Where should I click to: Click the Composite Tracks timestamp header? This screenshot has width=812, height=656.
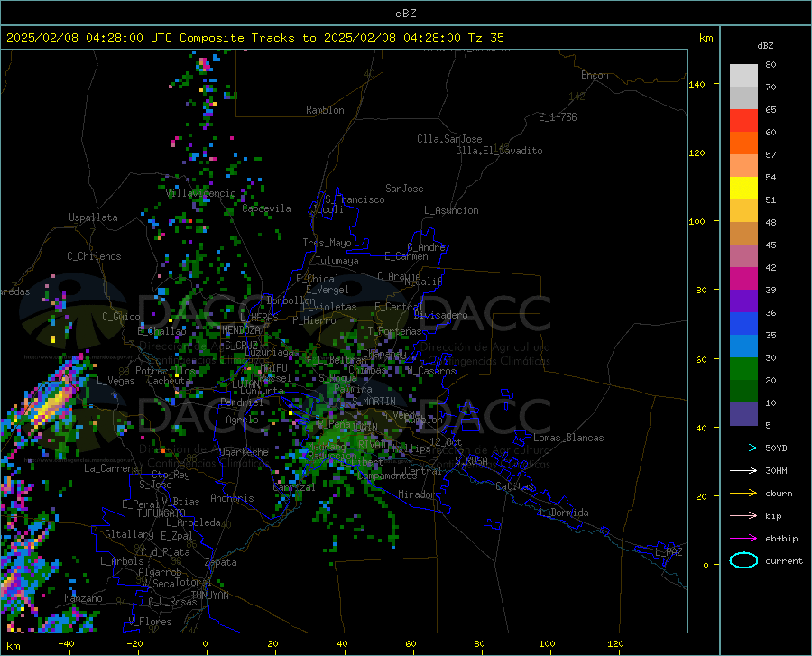coord(255,38)
